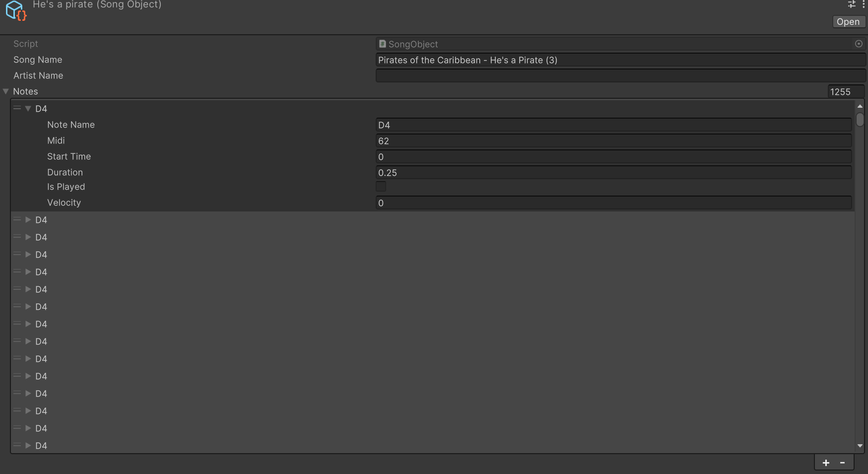Click the 'Notes' label text
Viewport: 868px width, 474px height.
coord(25,91)
